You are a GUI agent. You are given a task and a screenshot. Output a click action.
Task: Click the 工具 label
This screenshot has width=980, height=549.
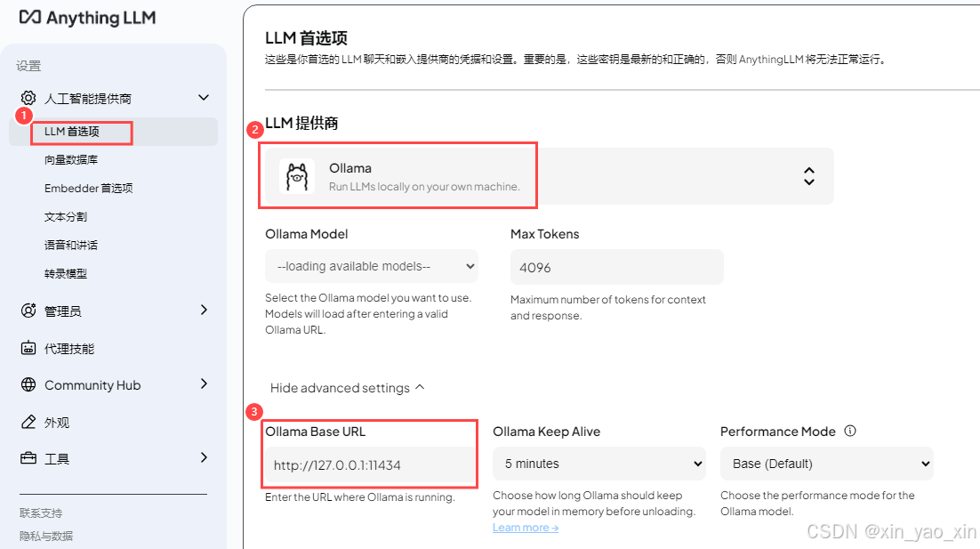(57, 460)
